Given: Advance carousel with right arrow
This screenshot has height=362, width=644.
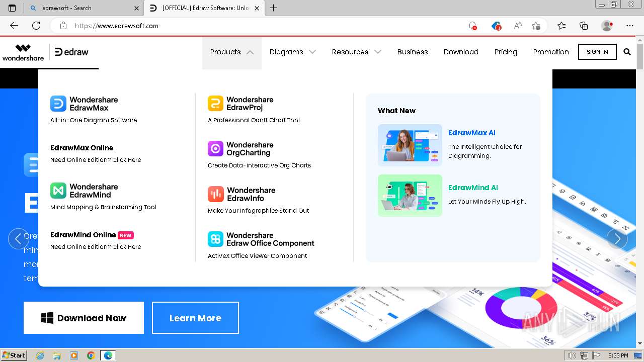Looking at the screenshot, I should [617, 239].
